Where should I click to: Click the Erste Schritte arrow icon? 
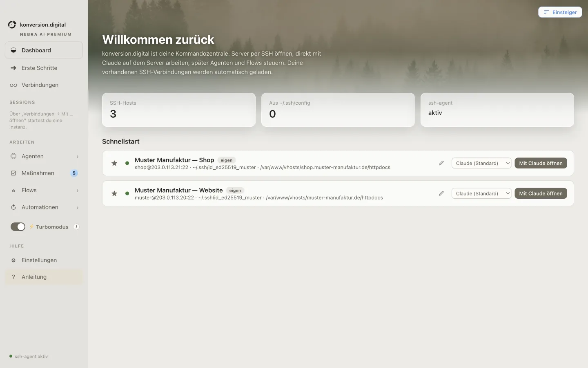(13, 68)
